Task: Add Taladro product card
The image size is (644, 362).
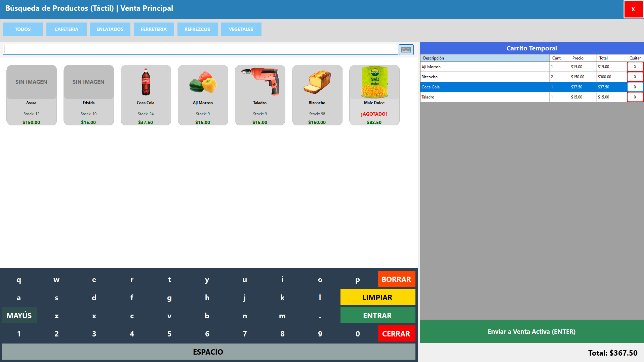Action: [x=260, y=95]
